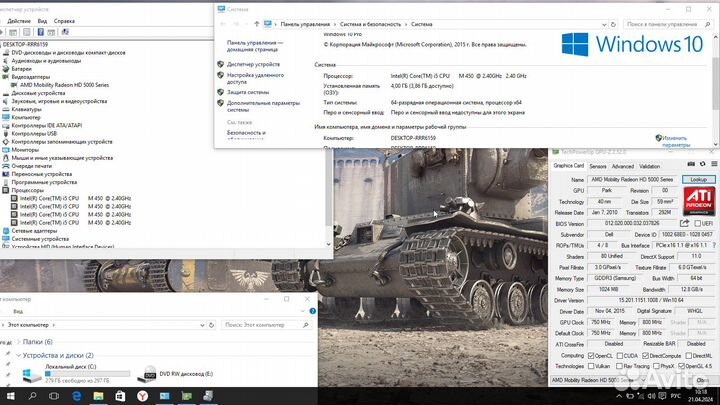Open System window address dropdown arrow

604,24
